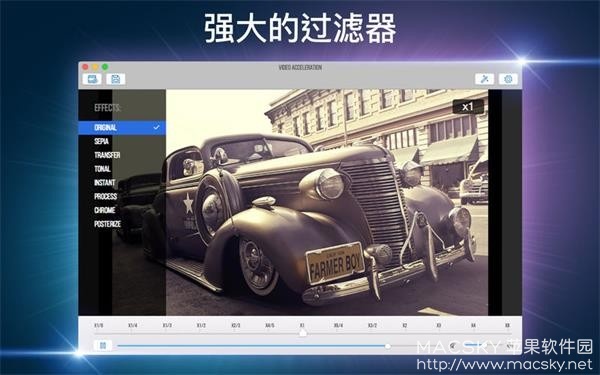Click the x1 speed badge on the video
The width and height of the screenshot is (600, 375).
(x=468, y=107)
